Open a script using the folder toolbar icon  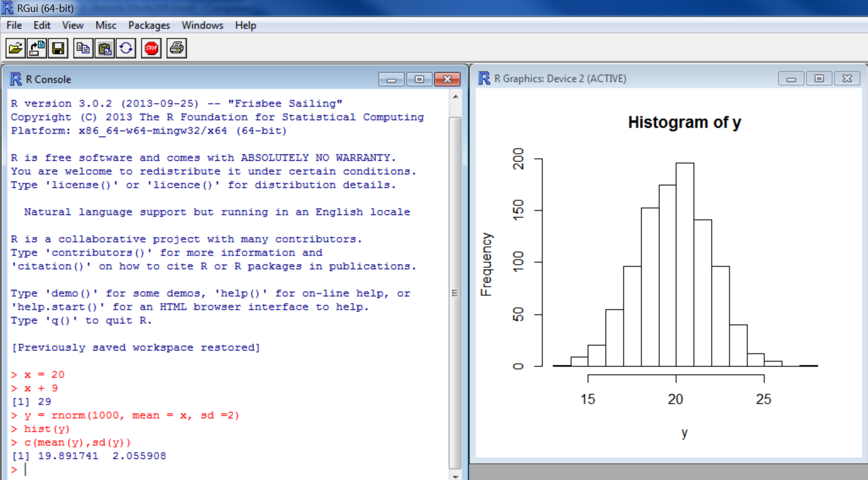[15, 48]
